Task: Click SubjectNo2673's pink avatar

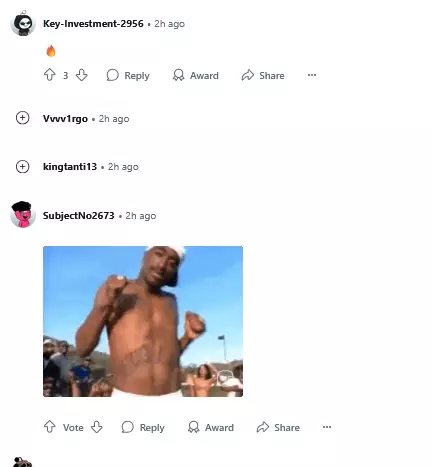Action: tap(23, 215)
